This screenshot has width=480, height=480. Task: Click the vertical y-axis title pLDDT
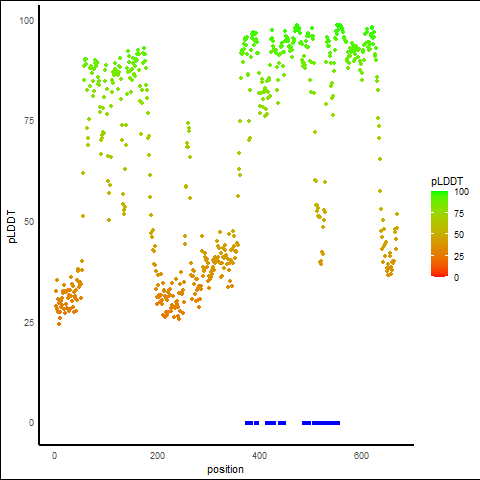tap(12, 227)
